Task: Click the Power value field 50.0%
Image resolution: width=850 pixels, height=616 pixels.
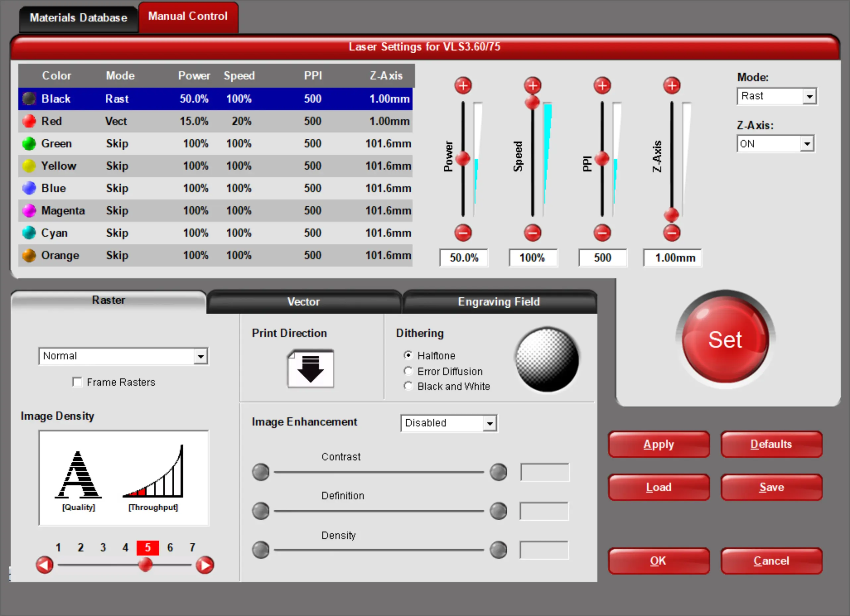Action: click(x=464, y=258)
